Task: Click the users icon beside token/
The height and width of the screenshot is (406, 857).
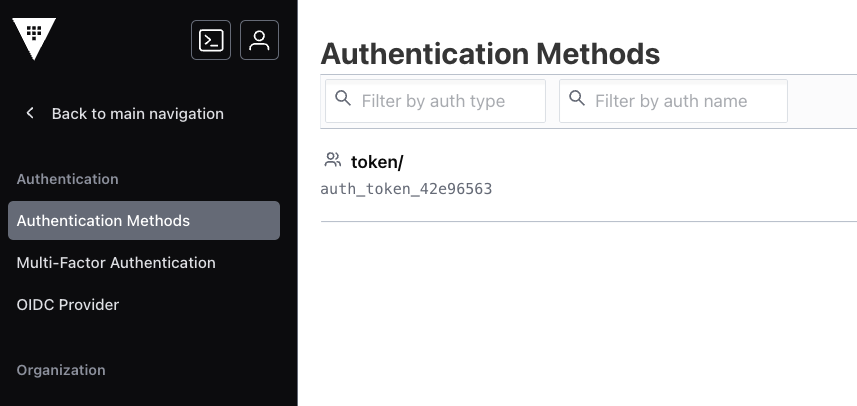Action: tap(333, 160)
